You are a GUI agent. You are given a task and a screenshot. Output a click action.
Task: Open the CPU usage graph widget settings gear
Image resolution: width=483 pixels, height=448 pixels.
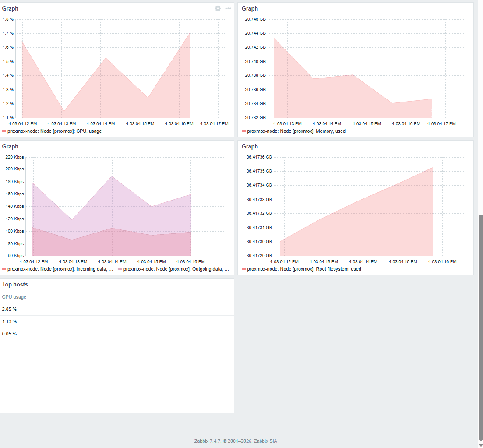point(218,8)
